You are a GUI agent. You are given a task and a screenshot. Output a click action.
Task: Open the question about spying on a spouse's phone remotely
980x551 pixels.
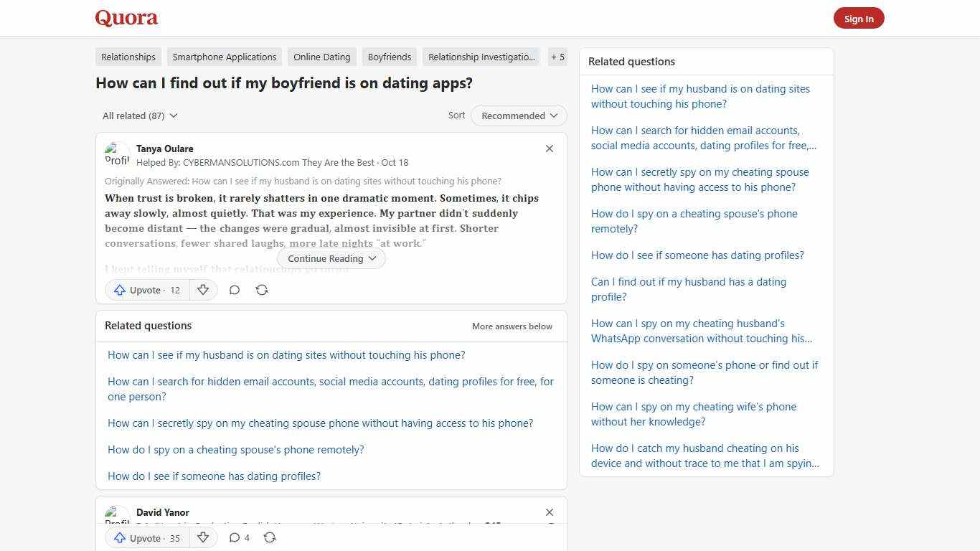[x=235, y=449]
